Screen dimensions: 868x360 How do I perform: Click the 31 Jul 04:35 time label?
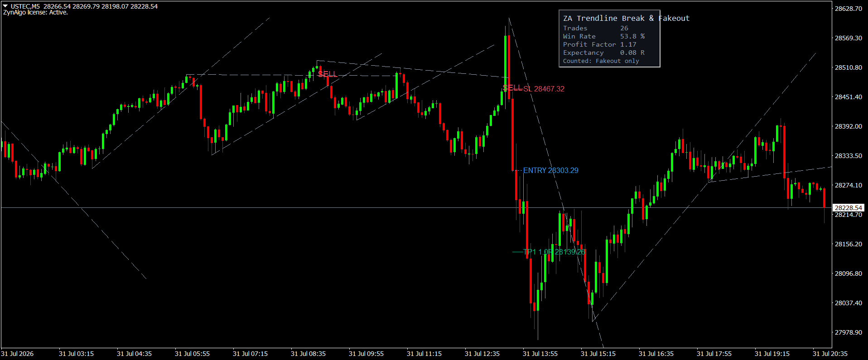coord(134,354)
